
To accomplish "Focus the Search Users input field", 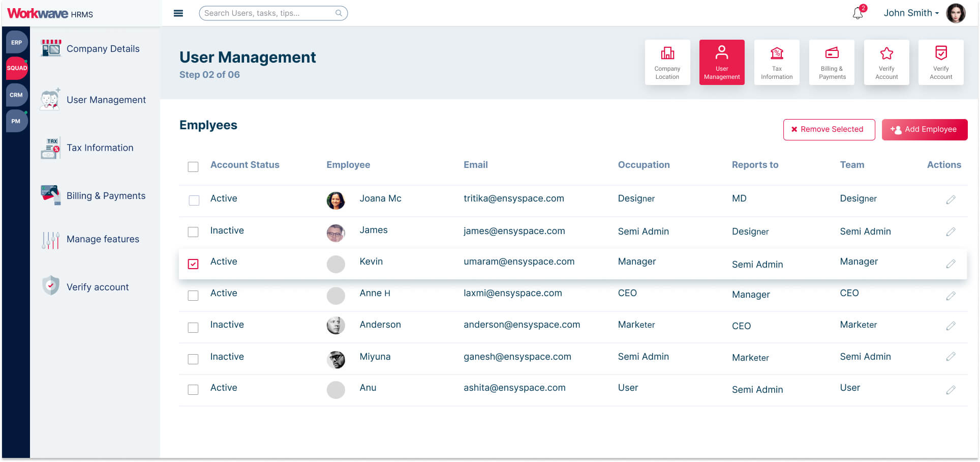I will click(268, 13).
